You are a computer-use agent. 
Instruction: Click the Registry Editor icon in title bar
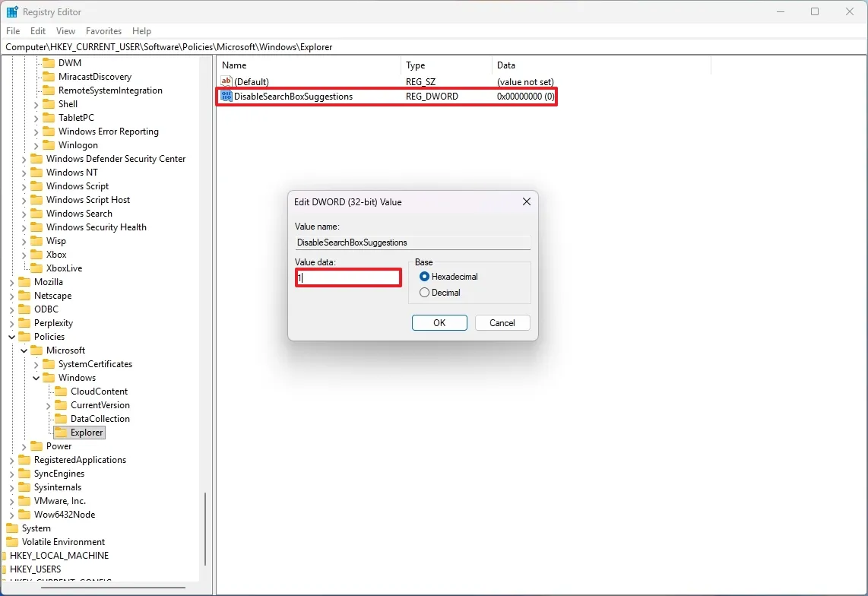click(x=11, y=11)
